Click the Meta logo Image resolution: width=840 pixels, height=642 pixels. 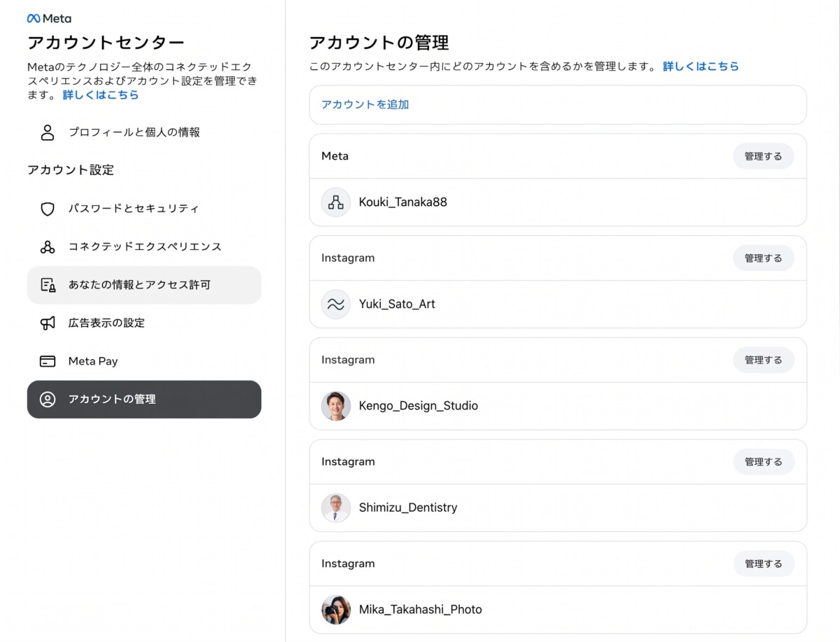point(49,18)
